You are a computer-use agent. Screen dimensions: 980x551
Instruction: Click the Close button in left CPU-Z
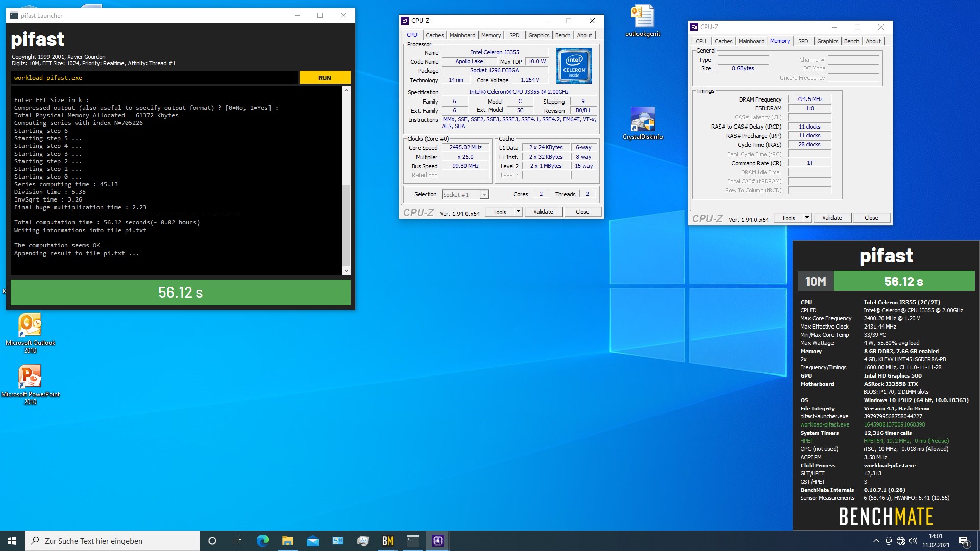[x=582, y=212]
